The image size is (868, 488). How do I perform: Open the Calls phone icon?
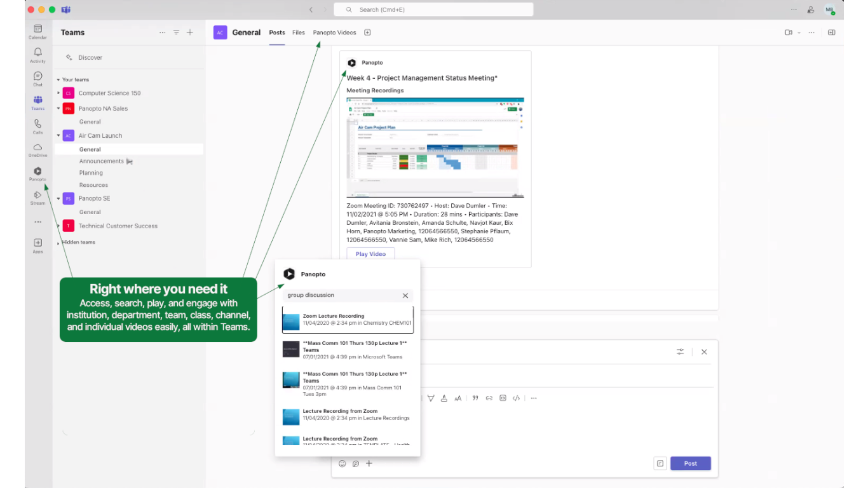coord(37,126)
